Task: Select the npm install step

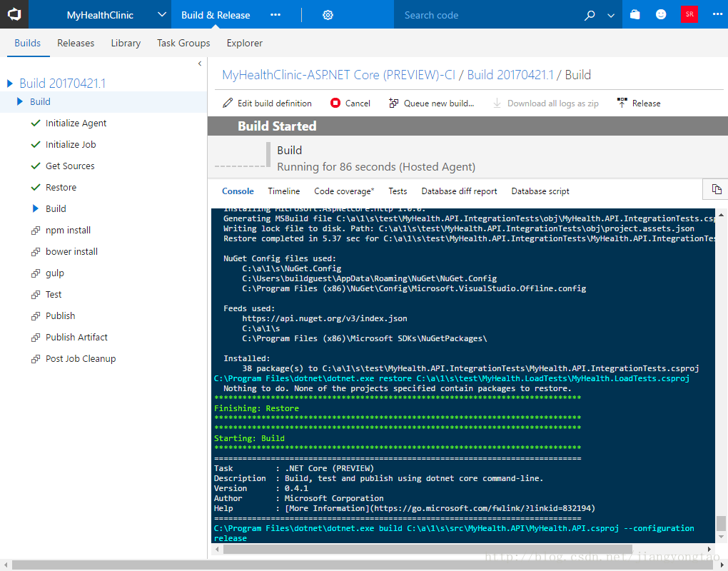Action: tap(68, 231)
